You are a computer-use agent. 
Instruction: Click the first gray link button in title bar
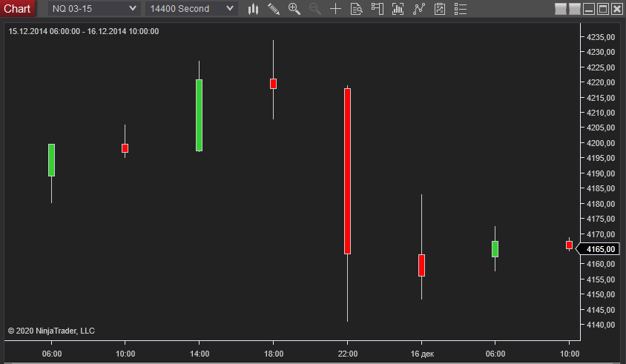point(561,9)
